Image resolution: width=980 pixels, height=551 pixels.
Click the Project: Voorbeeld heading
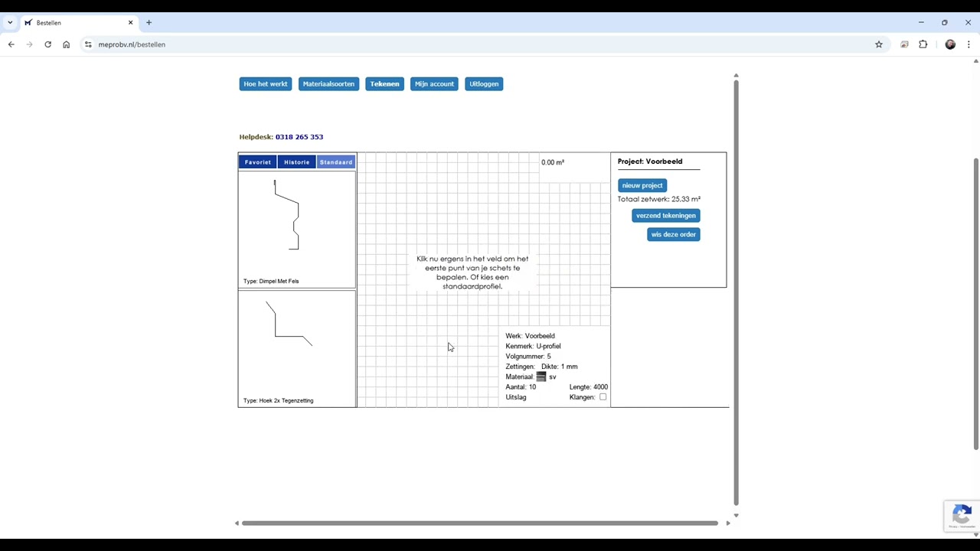click(650, 161)
